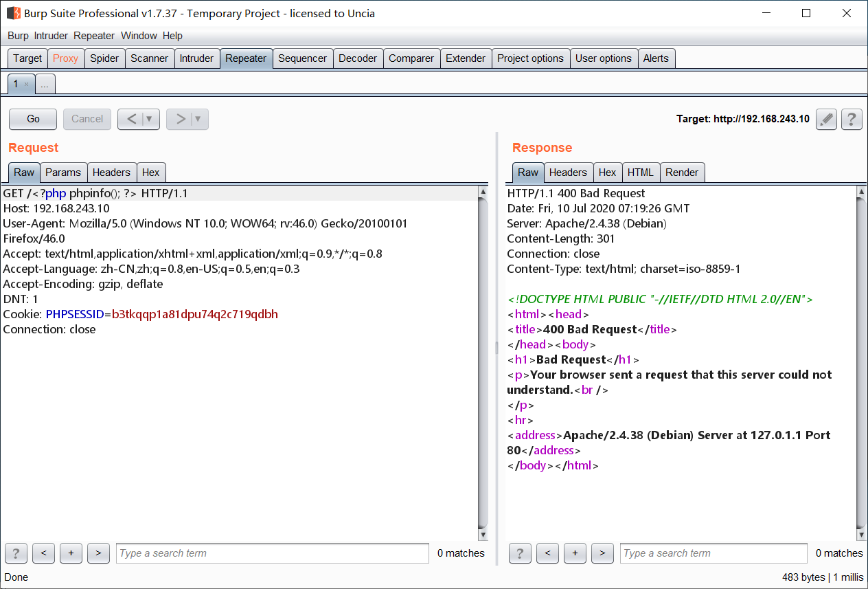Click the HTTP/1.1 400 Bad Request status line
Screen dimensions: 868x589
(x=576, y=193)
